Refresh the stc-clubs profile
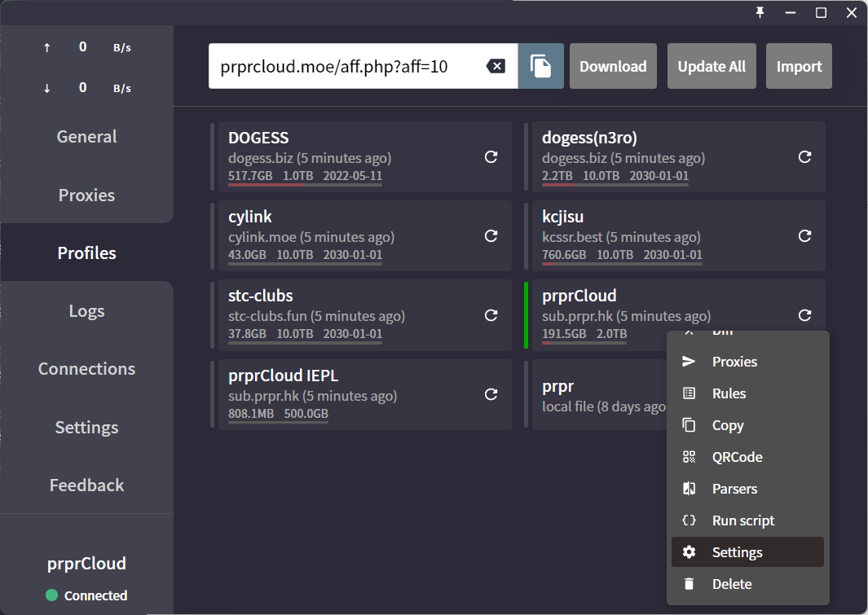This screenshot has height=615, width=868. 491,314
